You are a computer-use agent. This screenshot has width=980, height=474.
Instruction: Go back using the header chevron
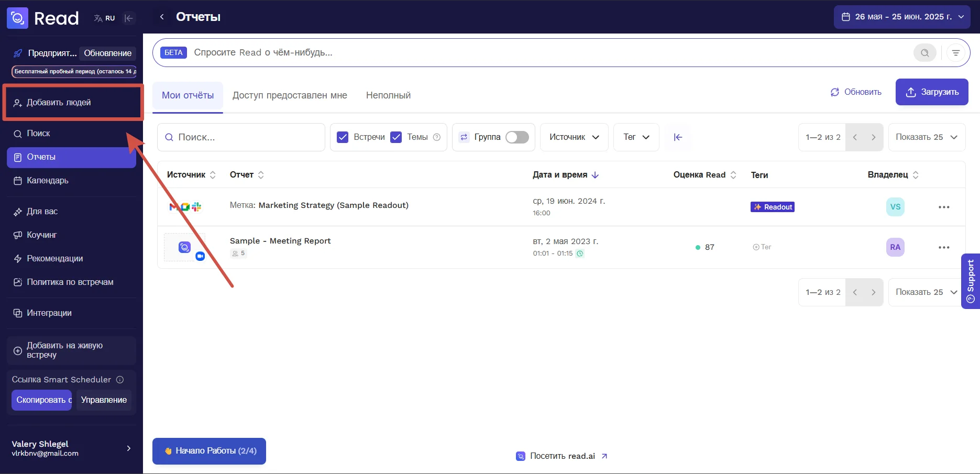(162, 17)
